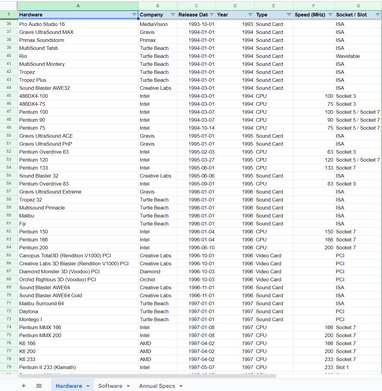Select cell Primax Soundstorm
Screen dimensions: 382x391
(x=78, y=40)
